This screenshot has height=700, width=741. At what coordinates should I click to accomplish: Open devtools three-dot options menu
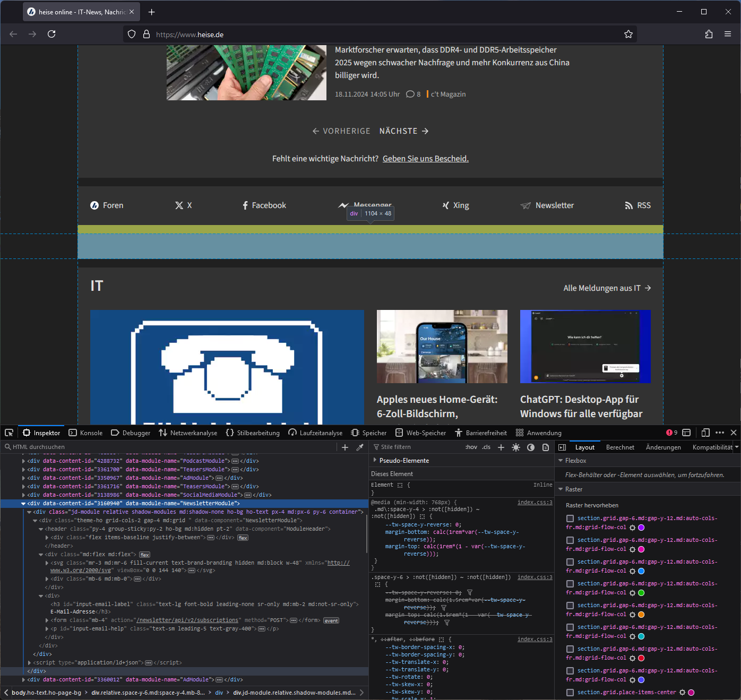coord(720,433)
